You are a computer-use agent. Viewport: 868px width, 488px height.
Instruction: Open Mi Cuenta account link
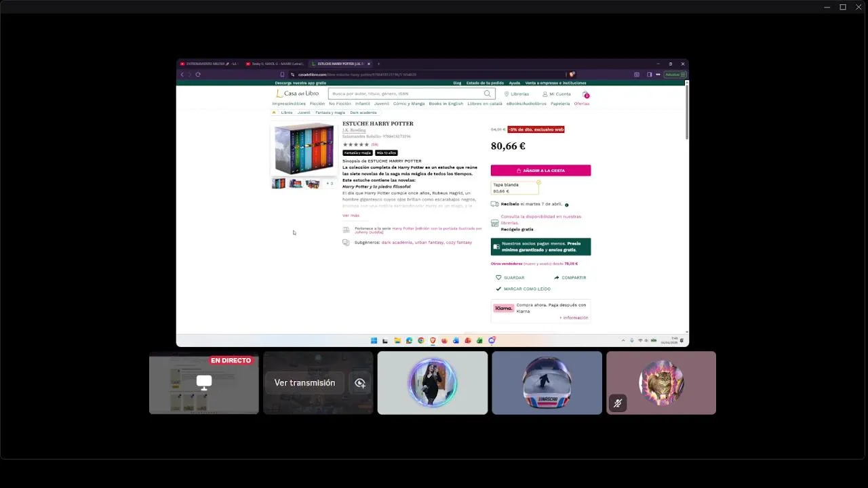tap(557, 94)
